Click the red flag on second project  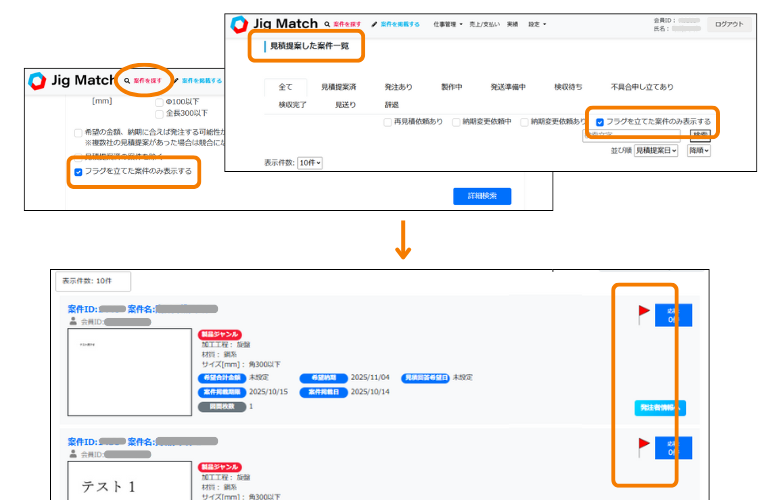(x=644, y=446)
